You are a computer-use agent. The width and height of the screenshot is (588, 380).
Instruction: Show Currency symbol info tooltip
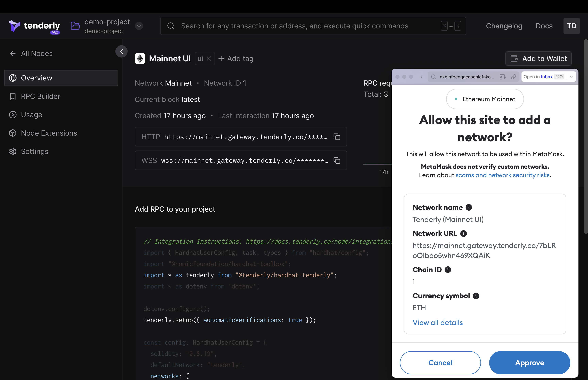476,296
